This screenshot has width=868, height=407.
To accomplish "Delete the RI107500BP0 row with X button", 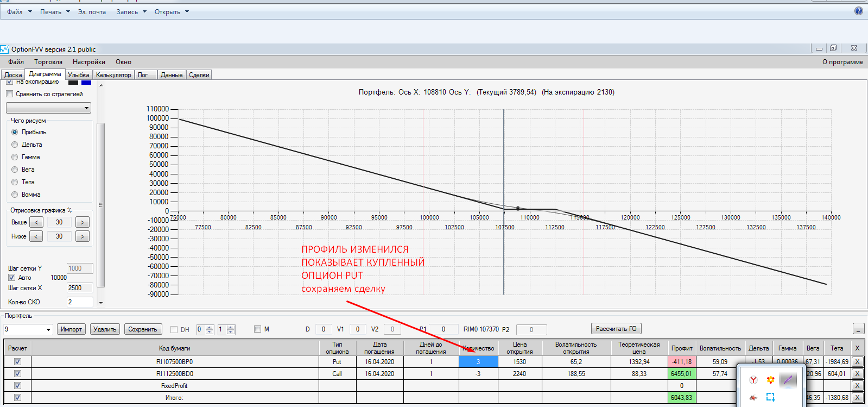I will coord(857,362).
